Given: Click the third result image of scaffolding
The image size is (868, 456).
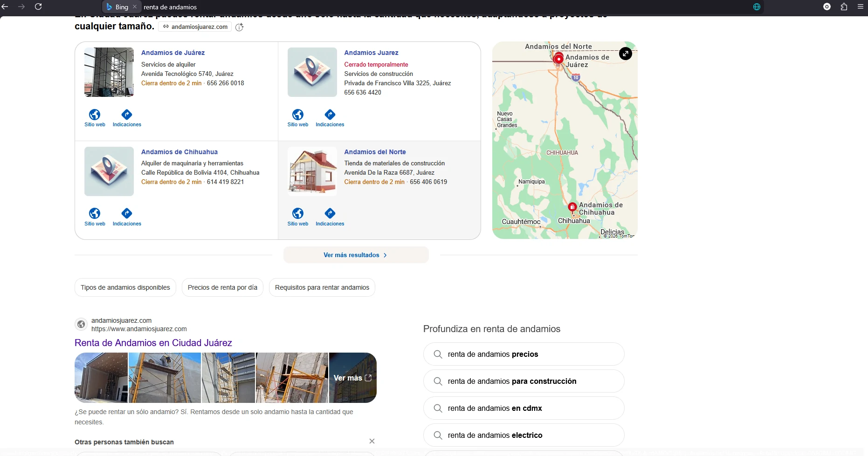Looking at the screenshot, I should click(228, 378).
